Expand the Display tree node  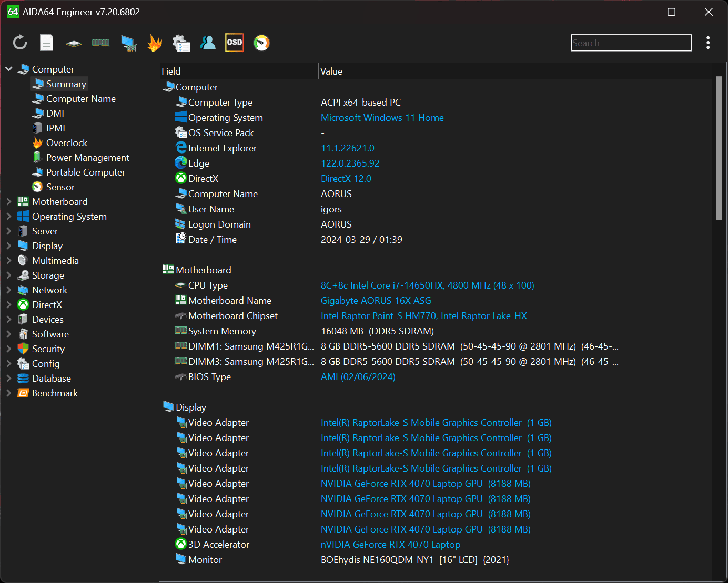click(9, 246)
